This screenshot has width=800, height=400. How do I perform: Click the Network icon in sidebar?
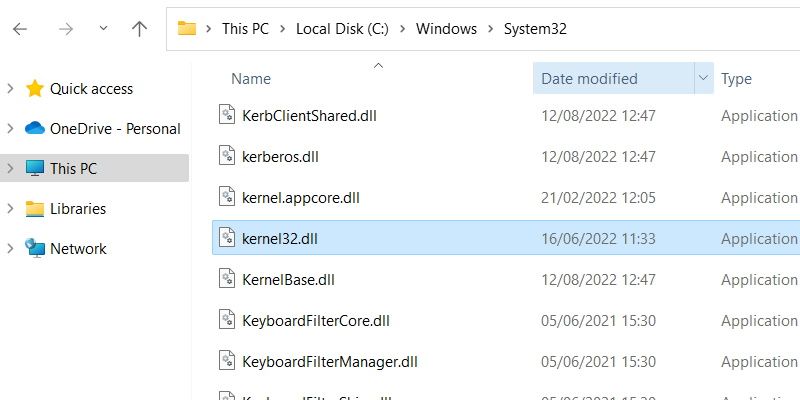coord(35,248)
